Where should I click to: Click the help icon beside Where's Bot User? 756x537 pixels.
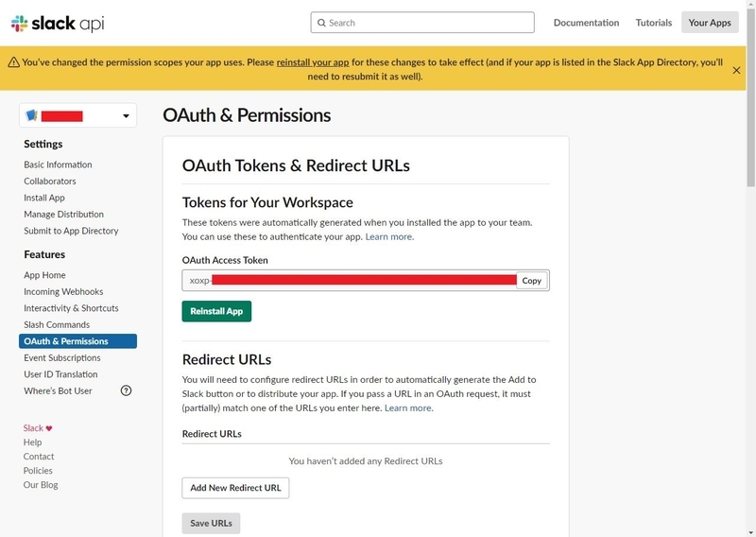[x=127, y=390]
